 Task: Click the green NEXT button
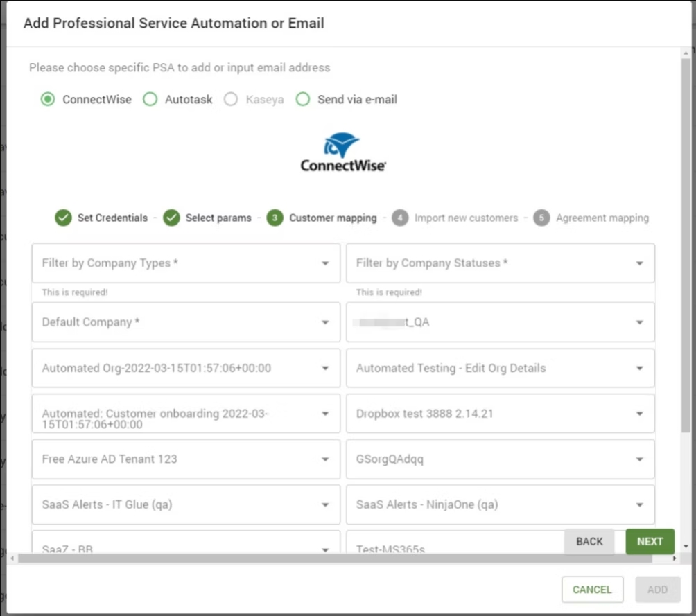coord(650,541)
